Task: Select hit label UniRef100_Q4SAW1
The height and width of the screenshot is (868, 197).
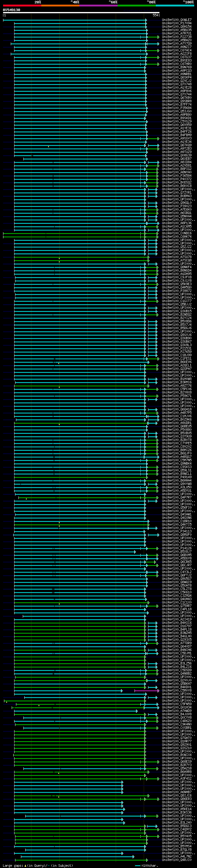Action: (177, 514)
